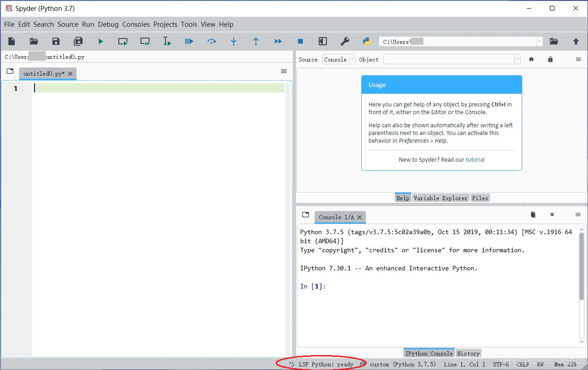Click Help pane home icon
Screen dimensions: 588x370
coord(531,59)
